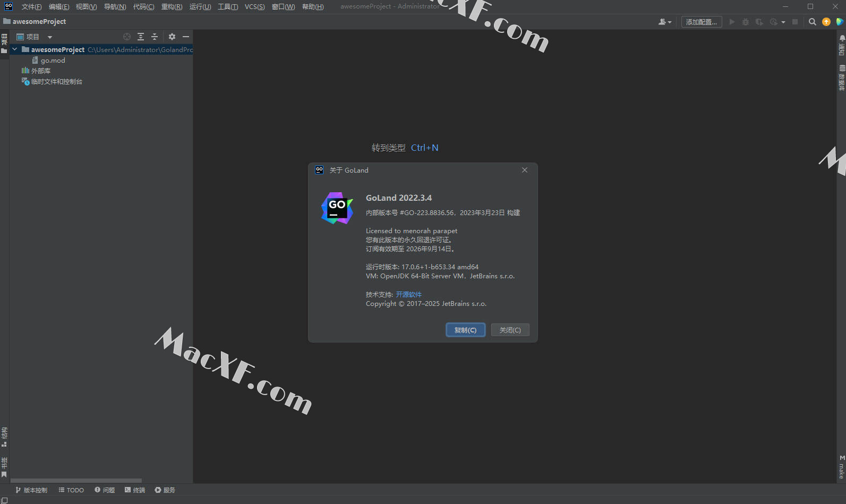Open project panel gear options

coord(172,37)
